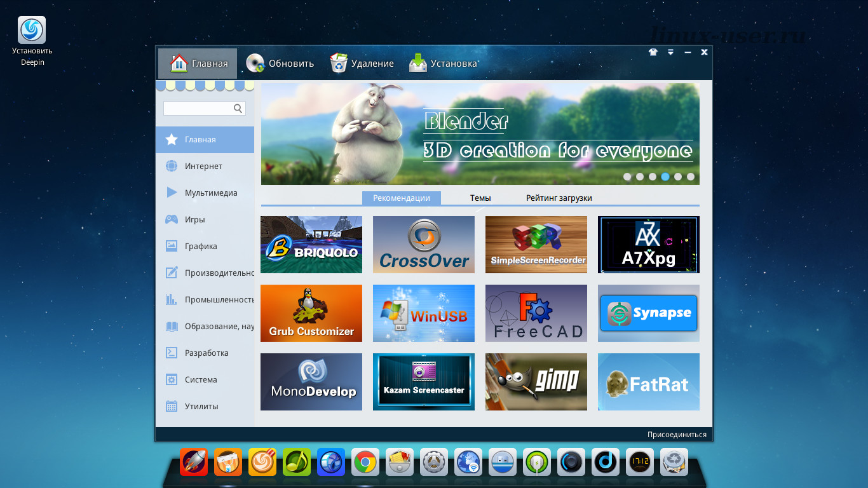This screenshot has height=488, width=868.
Task: Select the third banner slide dot
Action: pos(653,177)
